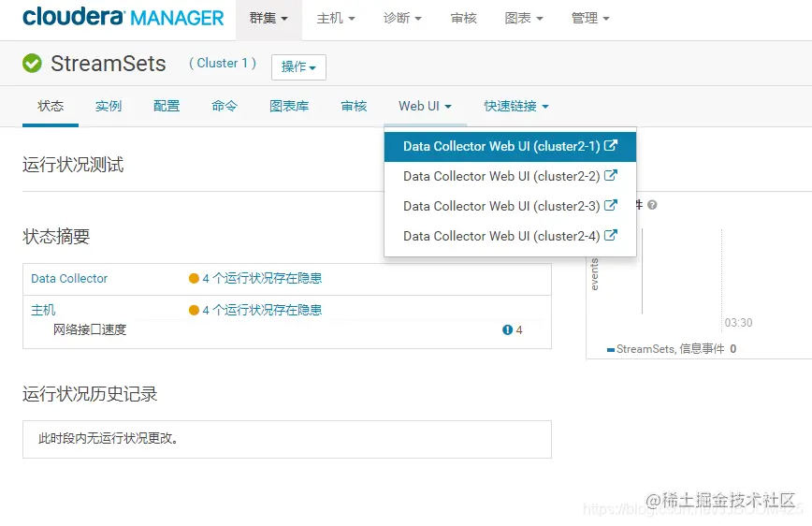Click external link icon for cluster2-1

pyautogui.click(x=611, y=146)
